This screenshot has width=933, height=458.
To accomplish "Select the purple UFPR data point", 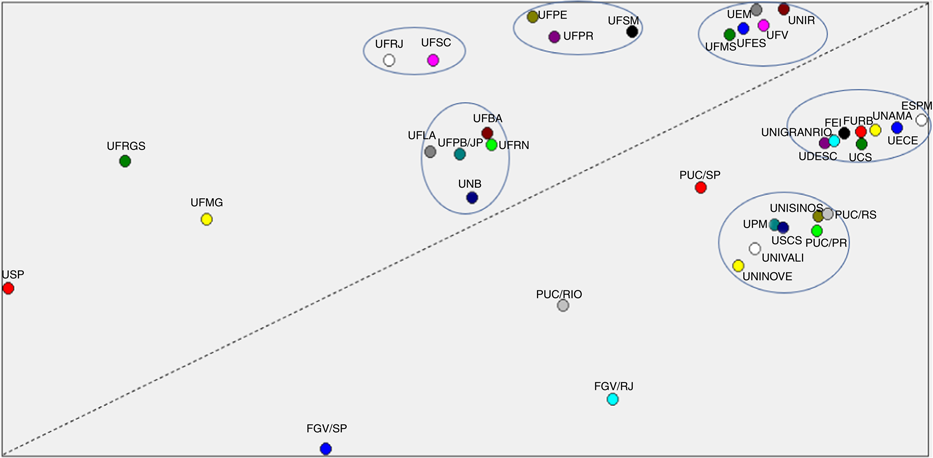I will [x=555, y=37].
